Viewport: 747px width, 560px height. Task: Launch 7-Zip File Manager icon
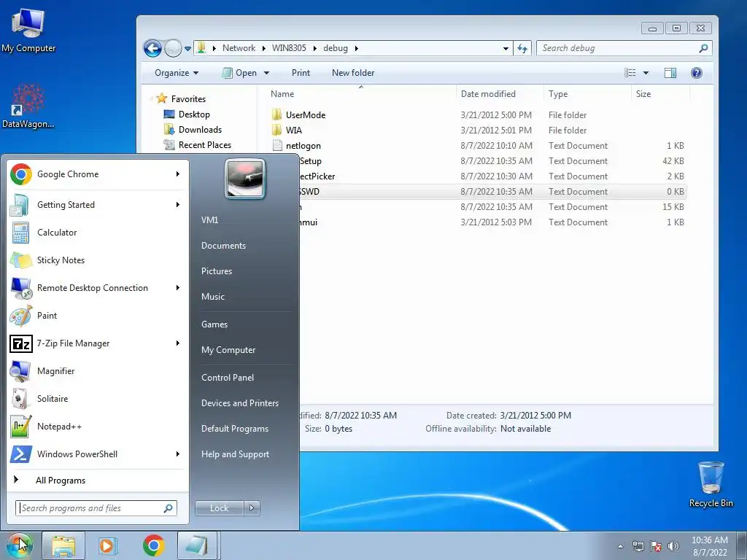[21, 343]
